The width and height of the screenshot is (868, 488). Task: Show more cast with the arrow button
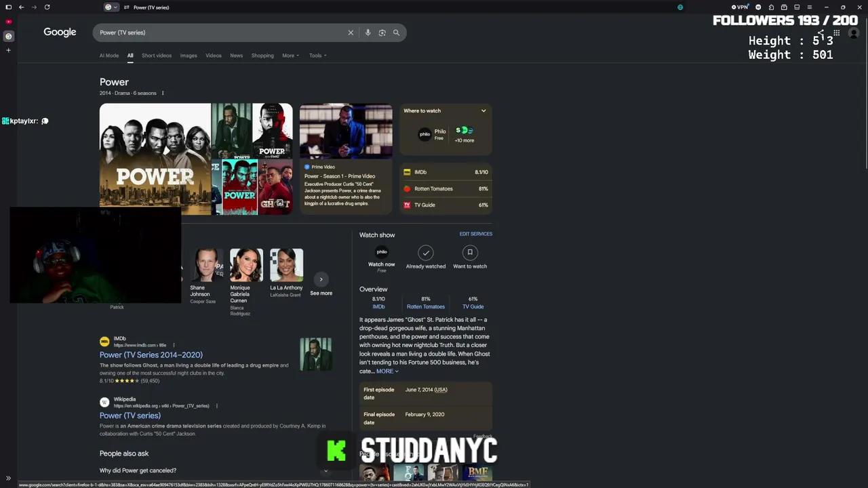(x=321, y=279)
